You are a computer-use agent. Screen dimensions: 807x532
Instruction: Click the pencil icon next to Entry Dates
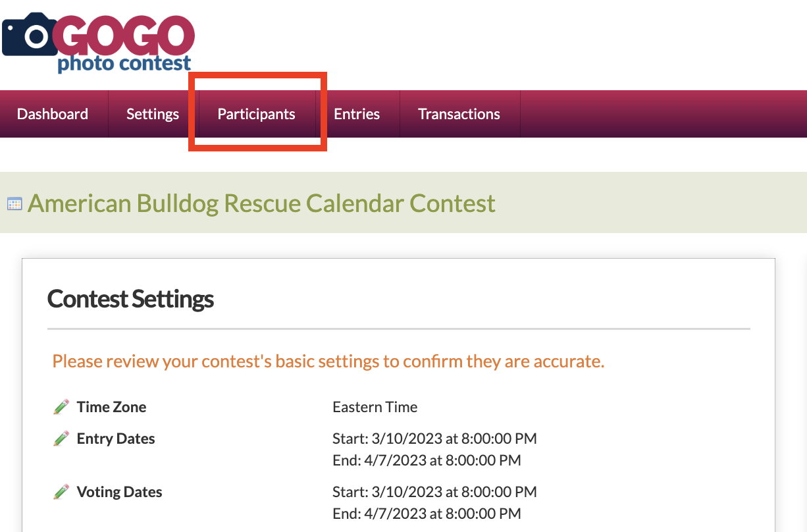click(61, 439)
